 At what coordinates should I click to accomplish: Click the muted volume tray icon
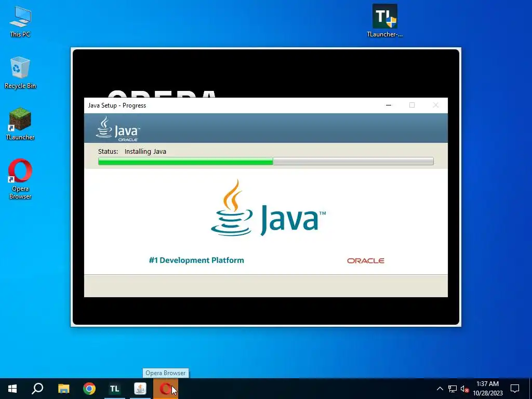464,389
